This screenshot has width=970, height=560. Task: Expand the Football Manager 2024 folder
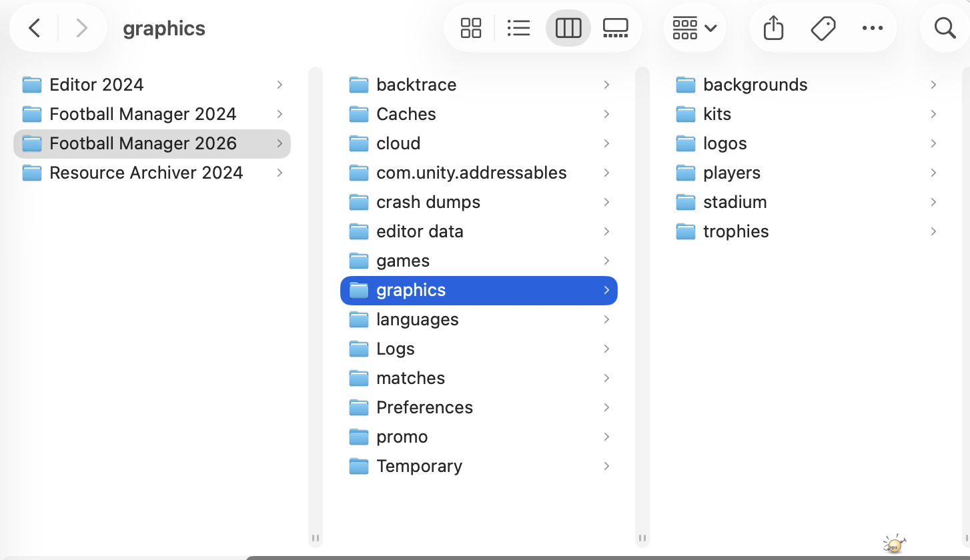[280, 114]
